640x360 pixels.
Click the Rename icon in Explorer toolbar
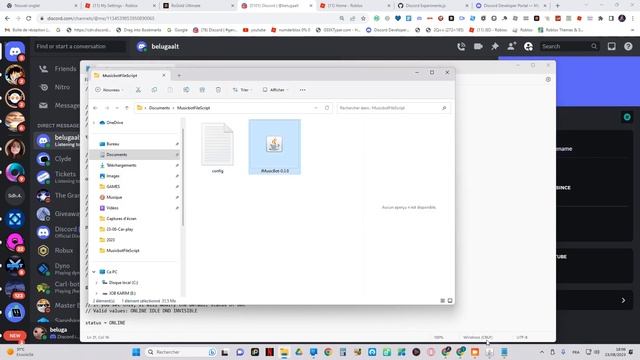(x=186, y=90)
